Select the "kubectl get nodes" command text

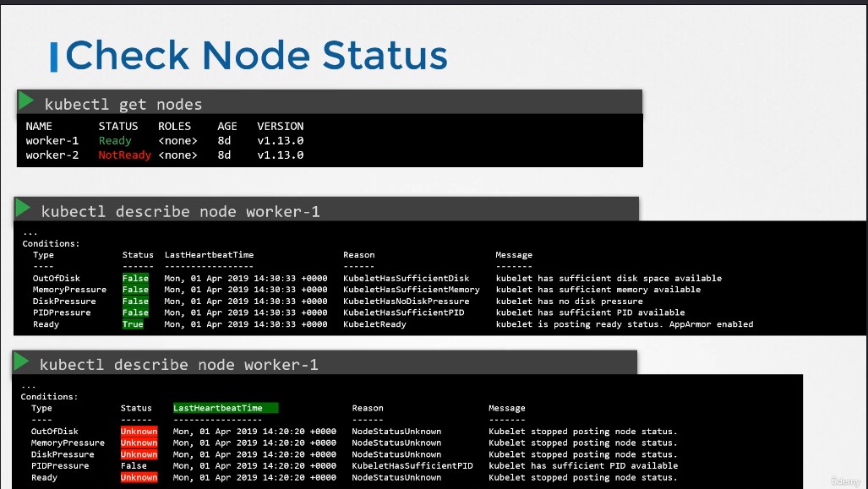[x=123, y=105]
